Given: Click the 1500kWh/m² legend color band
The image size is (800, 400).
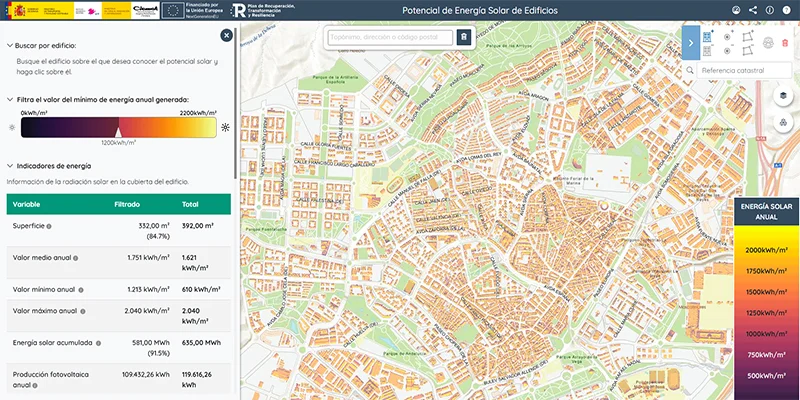Looking at the screenshot, I should (766, 292).
